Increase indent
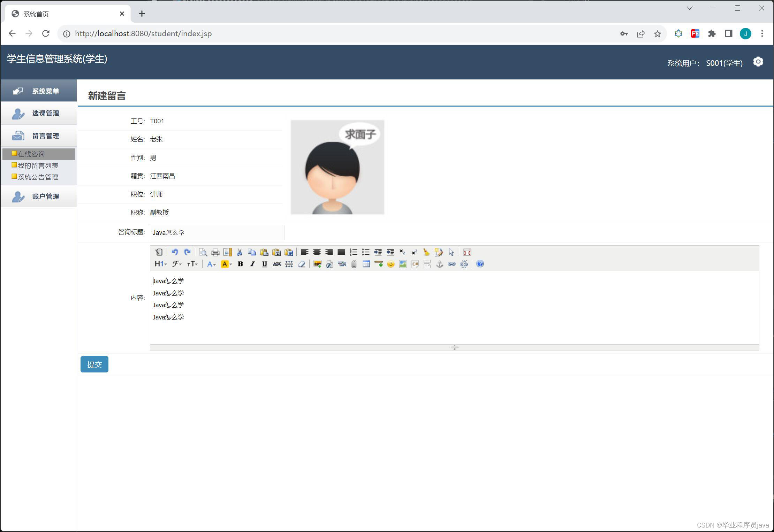The height and width of the screenshot is (532, 774). tap(378, 252)
